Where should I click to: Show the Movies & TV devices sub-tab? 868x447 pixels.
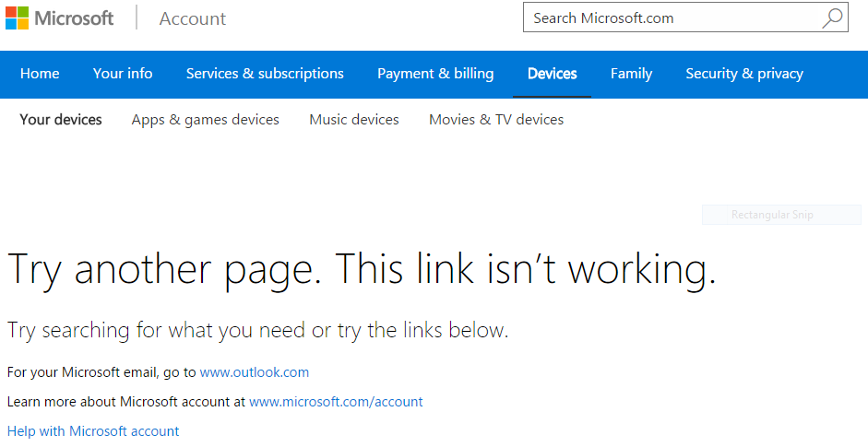point(496,120)
